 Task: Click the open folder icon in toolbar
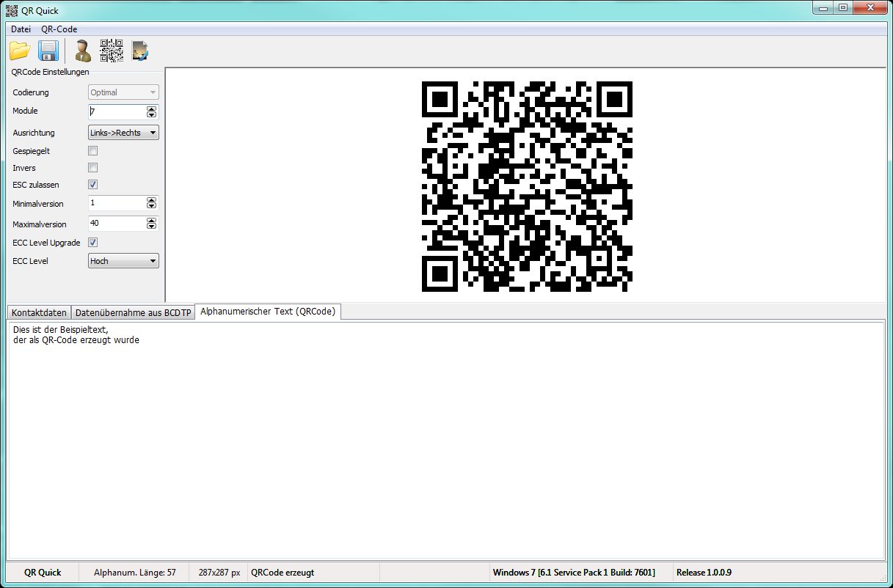point(20,51)
